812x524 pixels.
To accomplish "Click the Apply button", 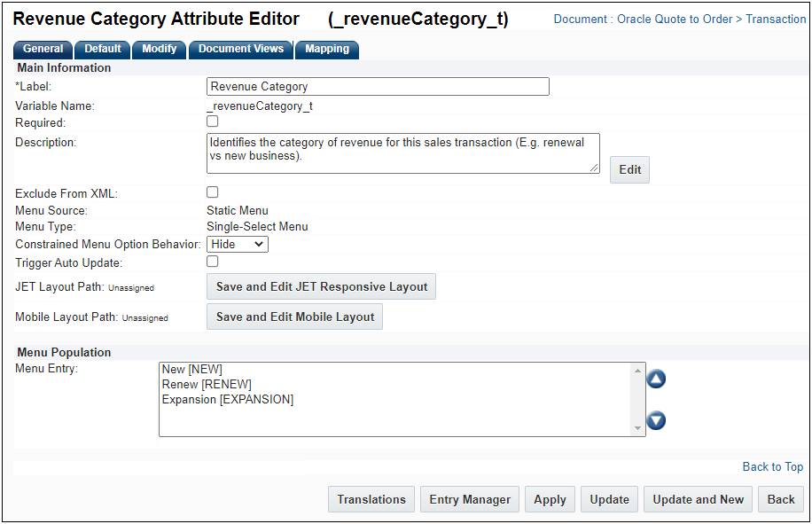I will (550, 498).
